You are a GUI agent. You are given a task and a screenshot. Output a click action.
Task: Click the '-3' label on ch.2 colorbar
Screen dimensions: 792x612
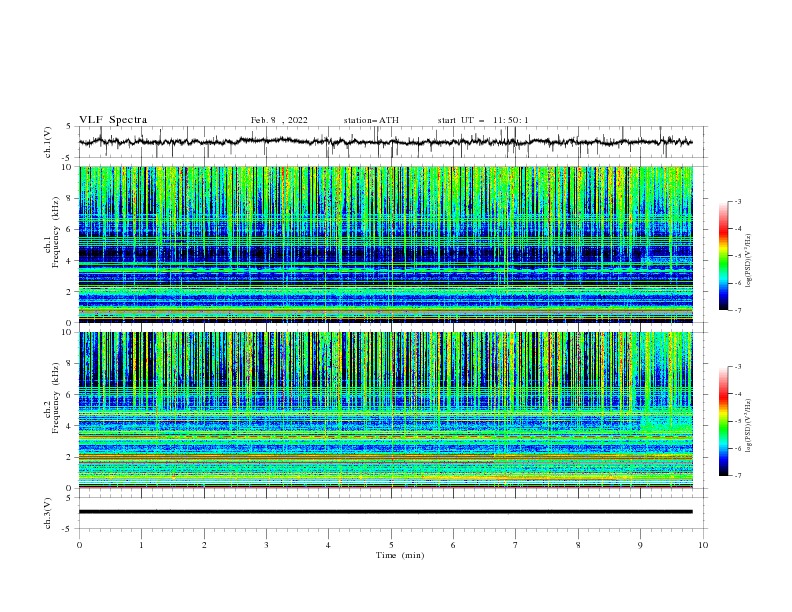pos(738,367)
